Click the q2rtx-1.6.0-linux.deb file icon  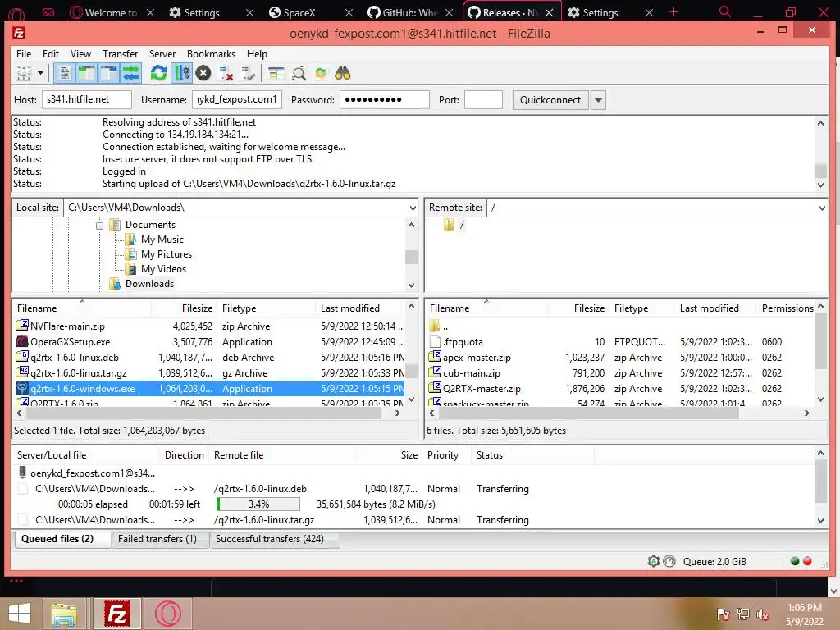point(22,356)
